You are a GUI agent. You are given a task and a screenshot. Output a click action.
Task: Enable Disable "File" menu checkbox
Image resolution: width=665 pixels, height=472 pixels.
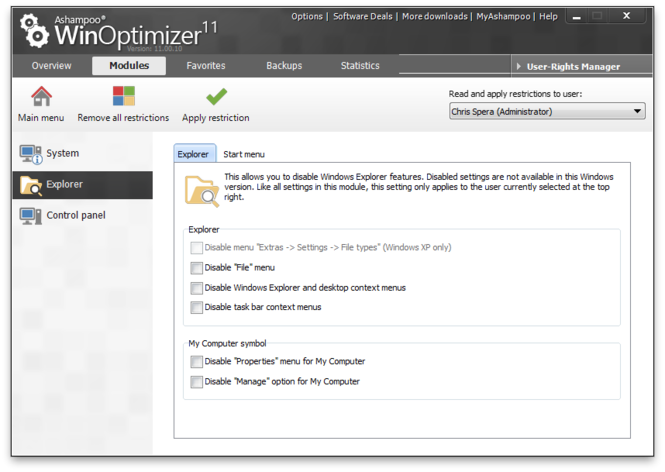pos(196,268)
